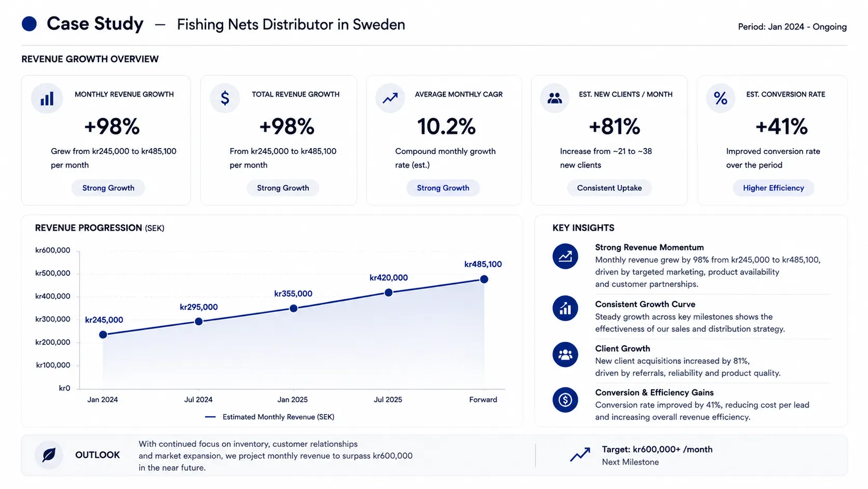868x489 pixels.
Task: Click the Strong Revenue Momentum chart icon
Action: point(565,256)
